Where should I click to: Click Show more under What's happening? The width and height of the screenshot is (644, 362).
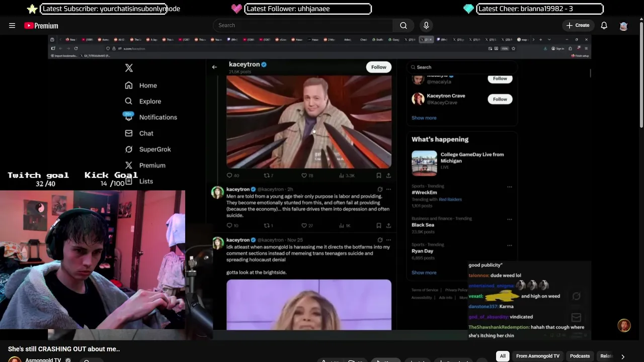424,273
